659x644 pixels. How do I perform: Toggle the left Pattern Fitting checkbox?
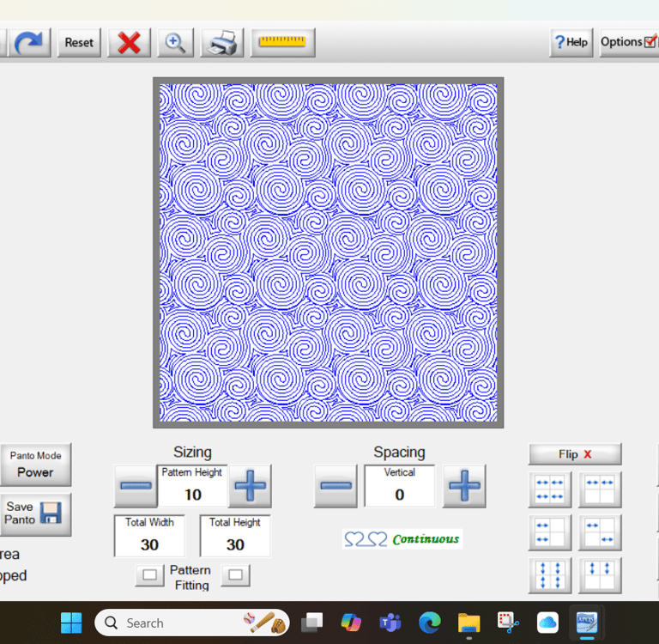pos(149,575)
